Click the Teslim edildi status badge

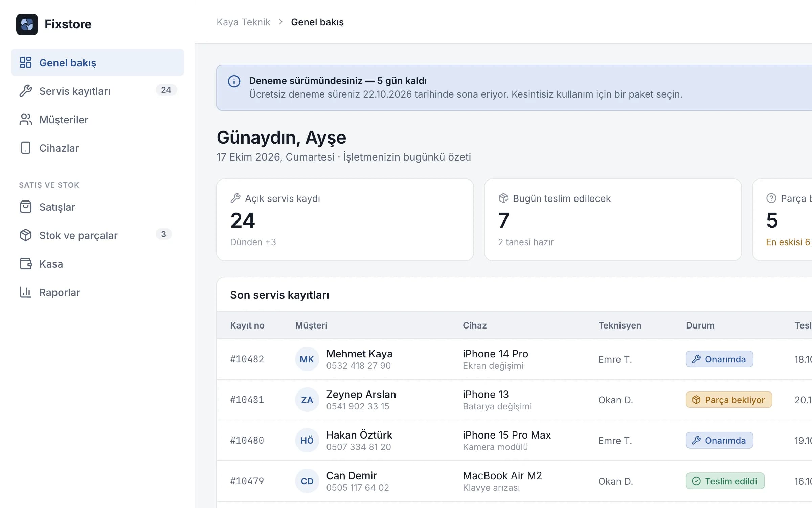[725, 481]
